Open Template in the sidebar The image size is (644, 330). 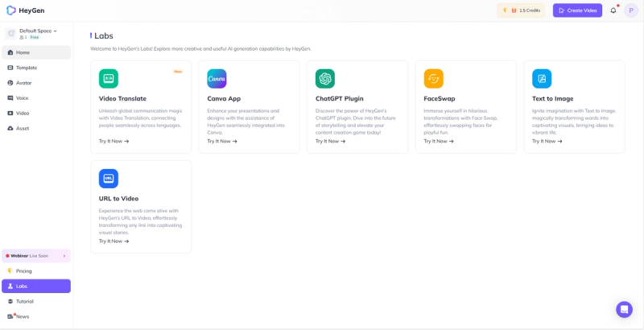[36, 68]
